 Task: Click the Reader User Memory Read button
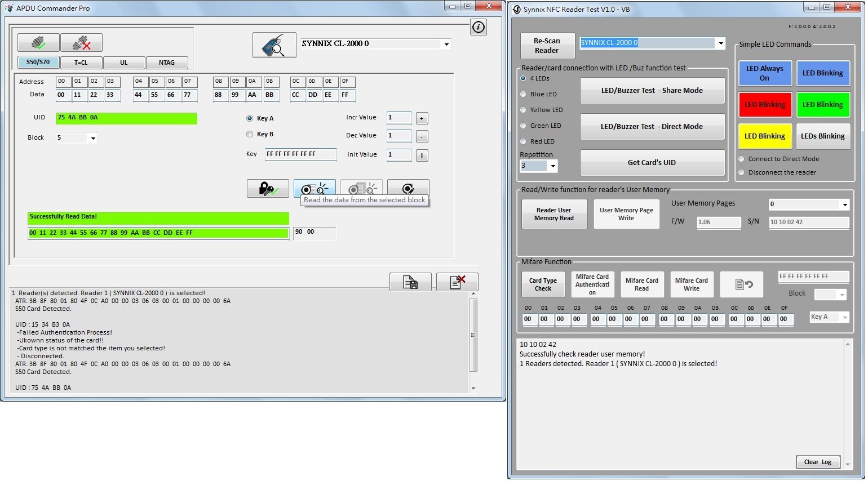(x=554, y=214)
